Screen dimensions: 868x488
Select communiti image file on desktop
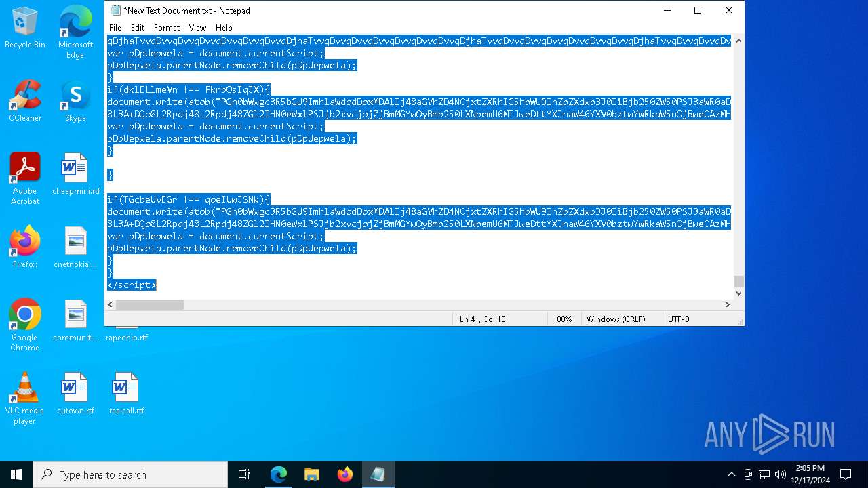(75, 320)
